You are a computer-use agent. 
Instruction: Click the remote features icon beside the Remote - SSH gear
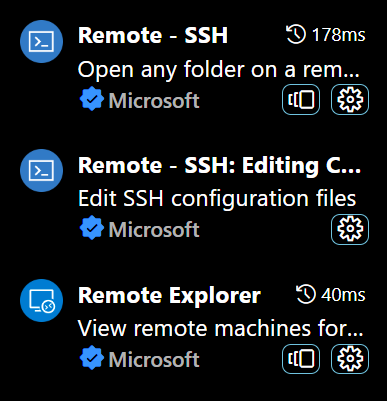coord(301,99)
